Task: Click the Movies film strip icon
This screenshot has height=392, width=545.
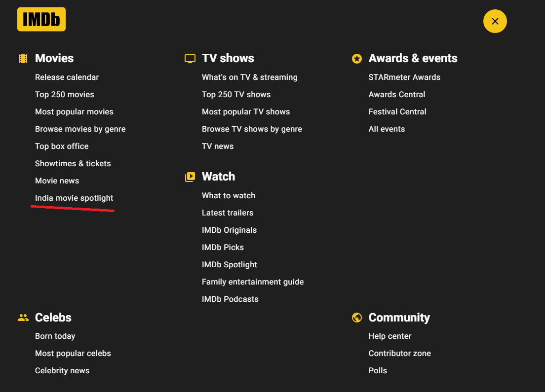Action: (x=23, y=59)
